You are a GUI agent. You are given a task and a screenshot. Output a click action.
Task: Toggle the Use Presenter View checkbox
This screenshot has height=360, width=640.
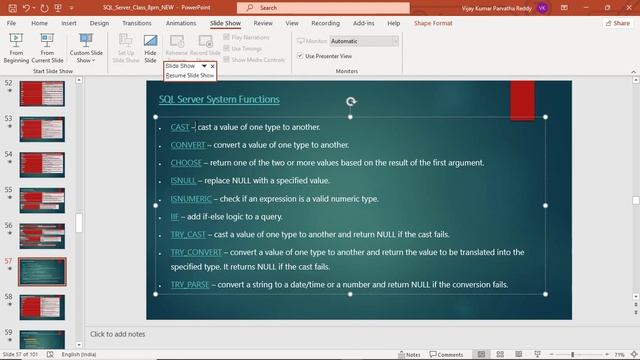[x=300, y=56]
